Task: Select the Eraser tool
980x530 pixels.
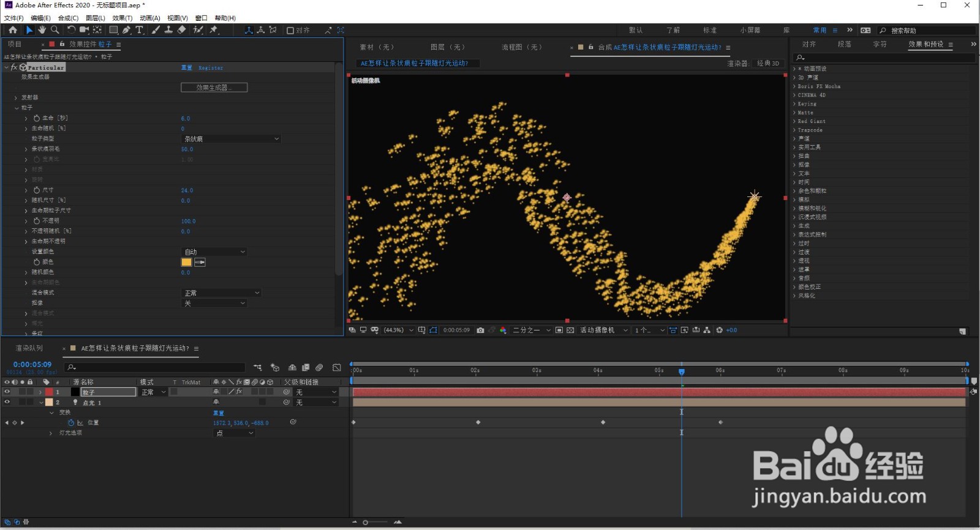Action: click(x=182, y=29)
